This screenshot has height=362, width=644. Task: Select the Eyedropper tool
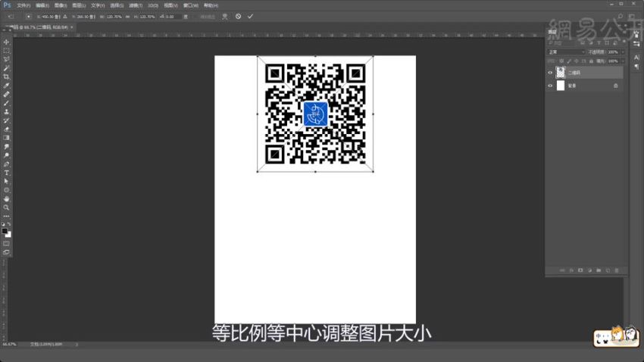(6, 86)
